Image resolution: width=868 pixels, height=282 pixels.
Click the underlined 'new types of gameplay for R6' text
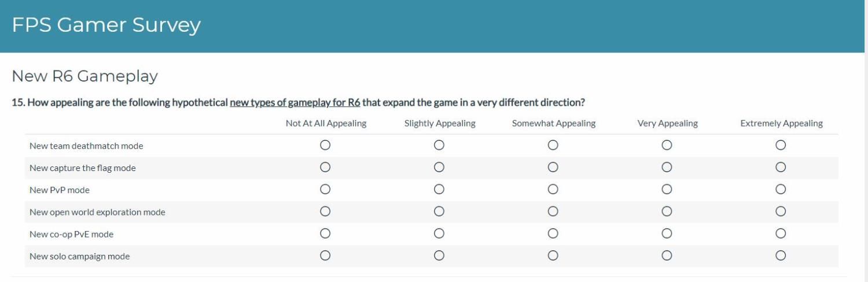(295, 103)
